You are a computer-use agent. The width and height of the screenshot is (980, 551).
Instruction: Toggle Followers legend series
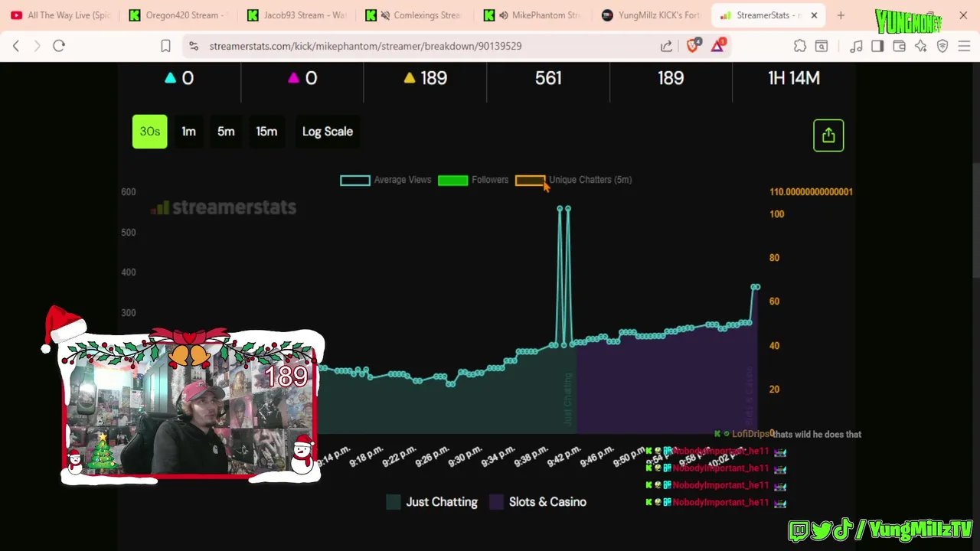[473, 180]
